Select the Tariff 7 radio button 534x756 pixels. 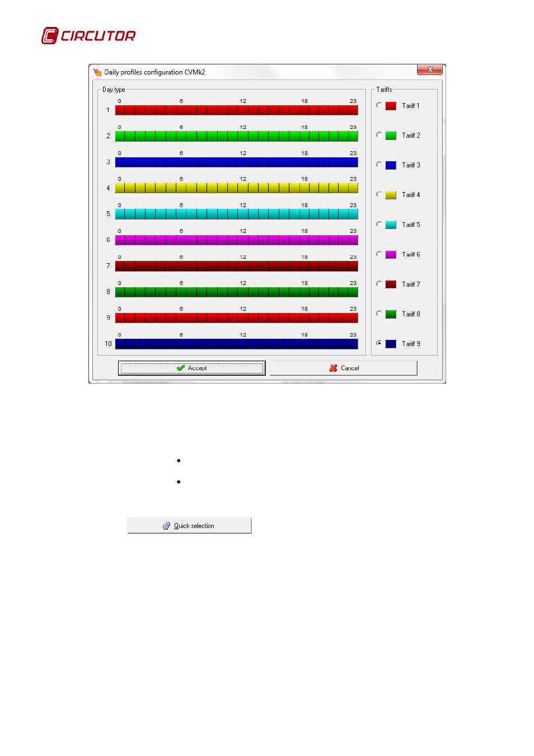[379, 284]
